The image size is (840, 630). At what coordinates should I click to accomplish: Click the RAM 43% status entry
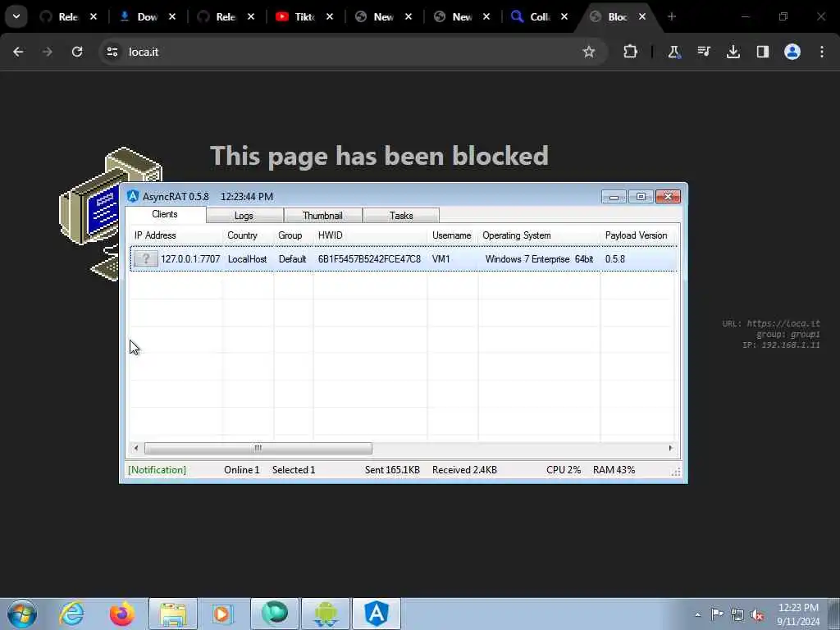[614, 470]
